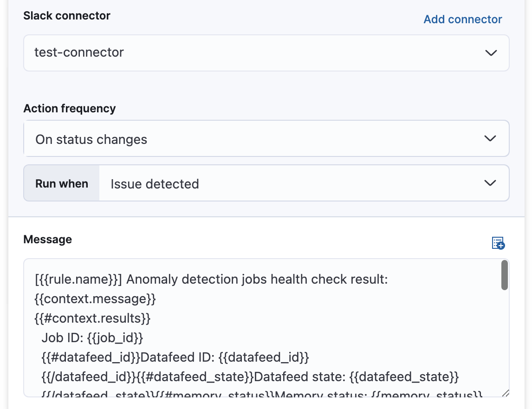Click 'test-connector' in the connector field
This screenshot has height=409, width=532.
coord(79,52)
